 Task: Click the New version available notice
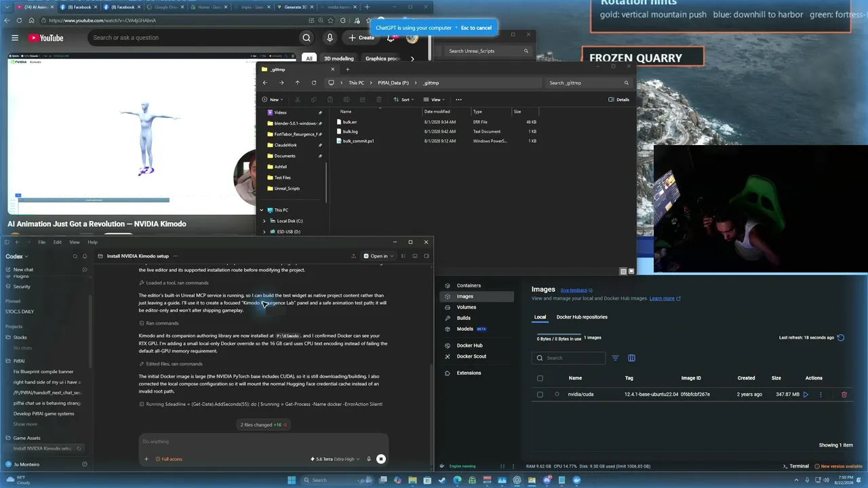coord(838,466)
